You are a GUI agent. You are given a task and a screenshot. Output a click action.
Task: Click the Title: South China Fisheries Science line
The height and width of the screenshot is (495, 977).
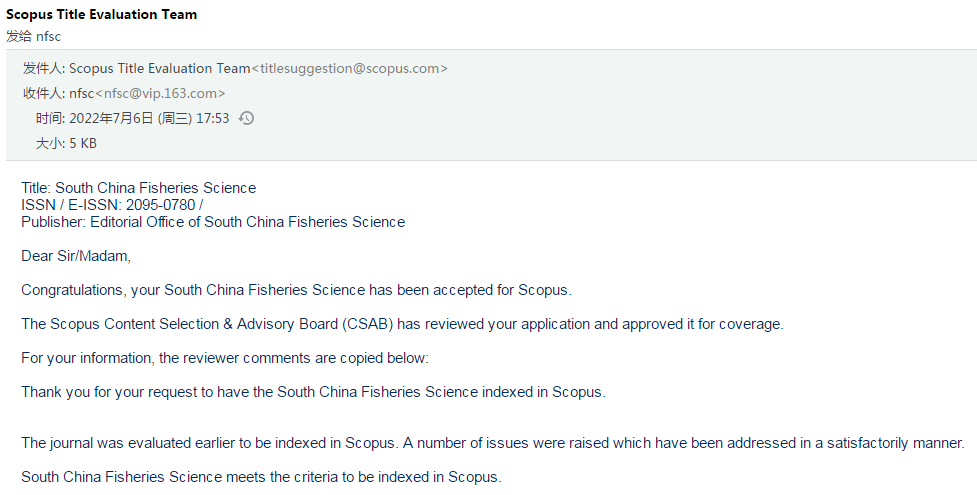click(x=138, y=188)
